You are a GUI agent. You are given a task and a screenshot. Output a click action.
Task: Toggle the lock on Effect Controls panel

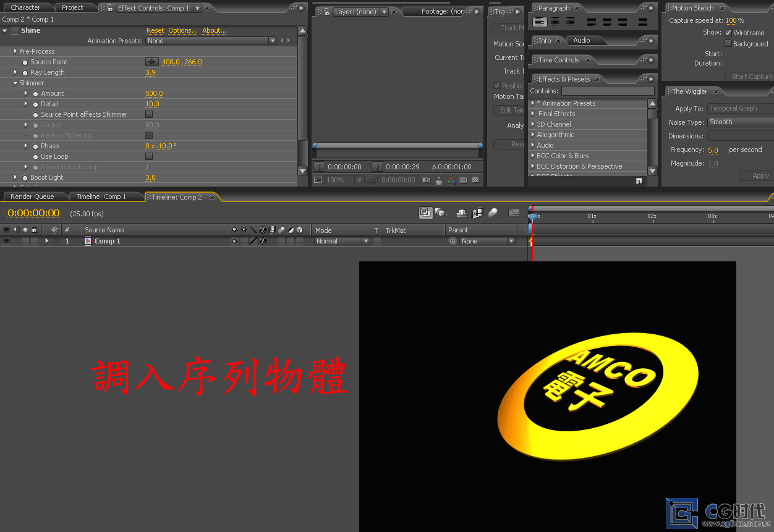(110, 8)
